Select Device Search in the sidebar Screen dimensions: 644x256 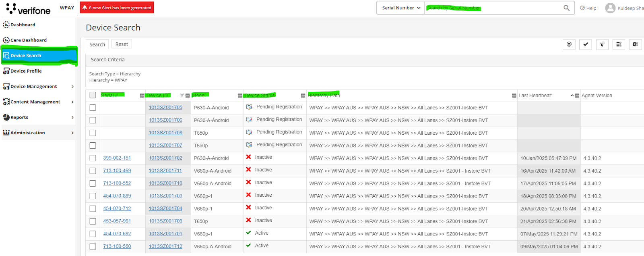tap(39, 56)
